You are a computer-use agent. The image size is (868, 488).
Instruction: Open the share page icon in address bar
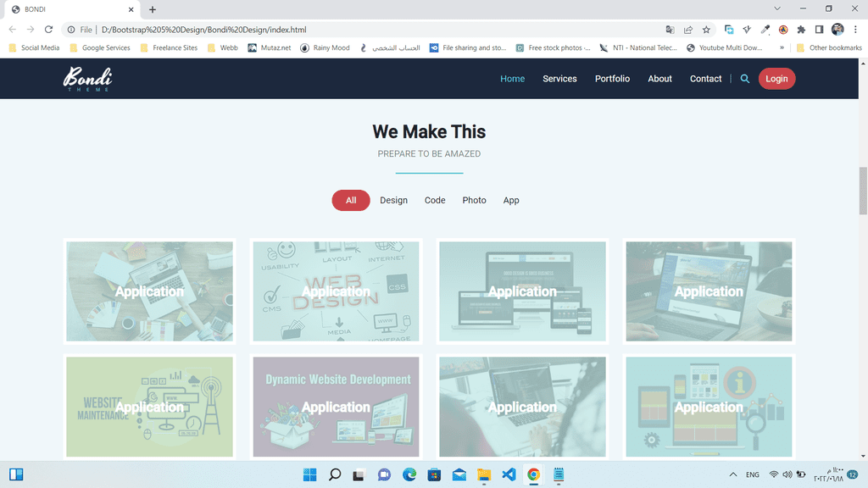[688, 30]
